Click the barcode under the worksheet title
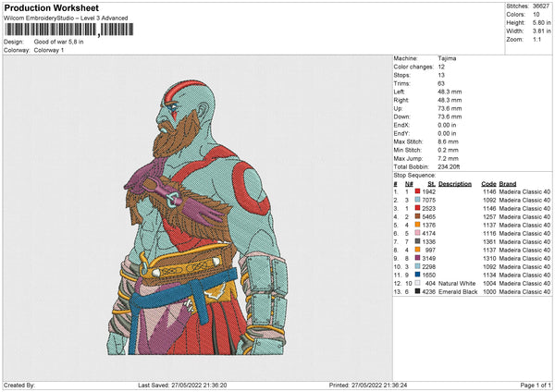The image size is (555, 392). [69, 30]
